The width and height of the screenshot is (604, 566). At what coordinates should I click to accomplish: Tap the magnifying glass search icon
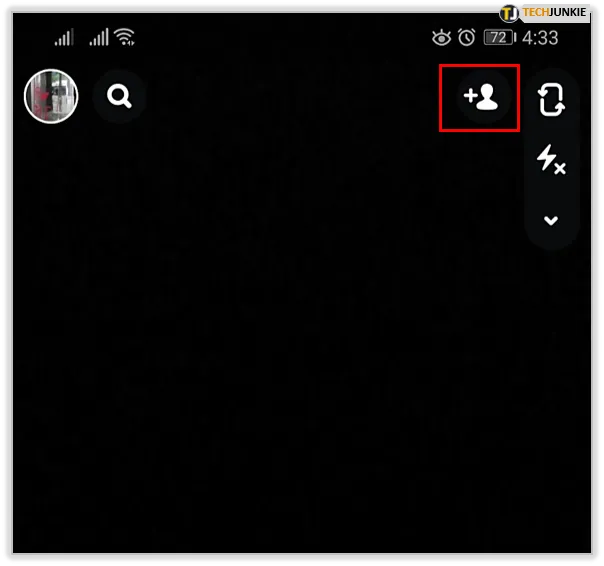(x=119, y=96)
